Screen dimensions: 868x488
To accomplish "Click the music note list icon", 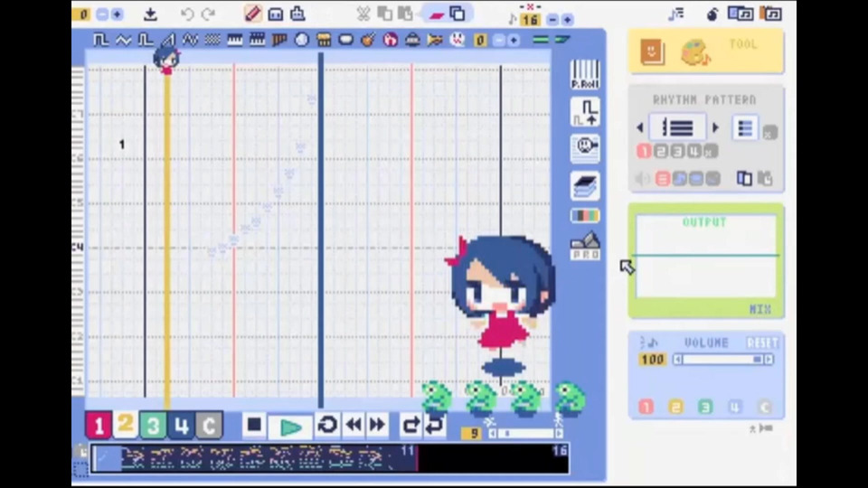I will point(676,14).
